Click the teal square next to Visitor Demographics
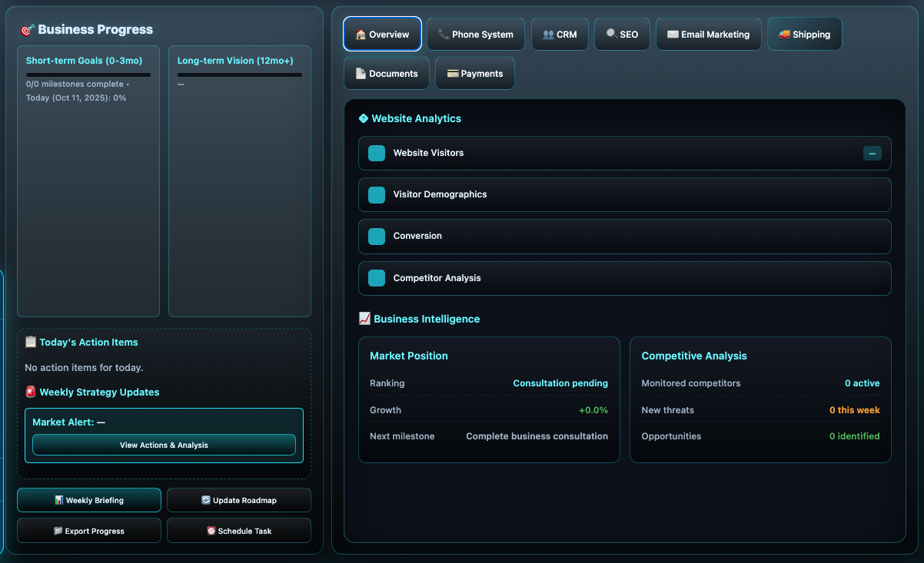The width and height of the screenshot is (924, 563). coord(377,195)
